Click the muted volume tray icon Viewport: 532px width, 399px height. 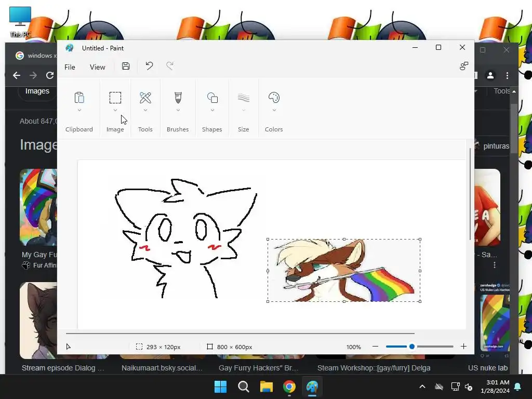pos(469,387)
